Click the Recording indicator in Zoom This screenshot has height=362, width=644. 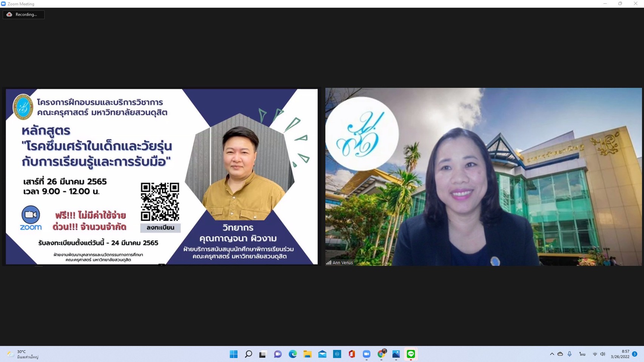pos(23,15)
